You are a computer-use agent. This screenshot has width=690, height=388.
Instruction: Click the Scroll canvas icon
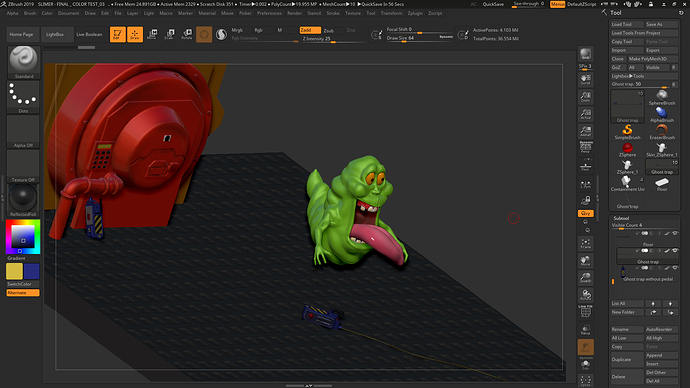(x=585, y=79)
